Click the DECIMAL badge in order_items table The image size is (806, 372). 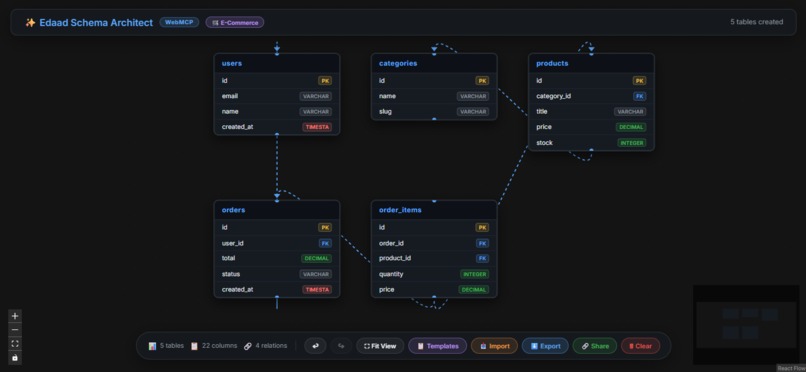click(x=474, y=289)
